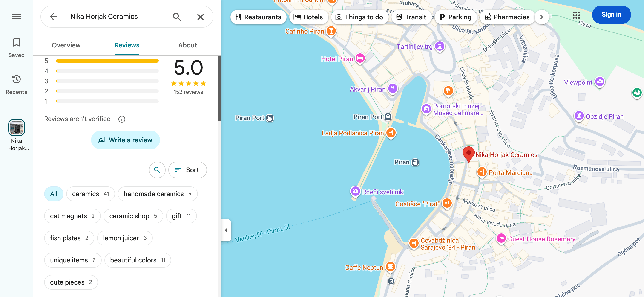
Task: Open info icon beside Reviews aren't verified
Action: click(122, 119)
